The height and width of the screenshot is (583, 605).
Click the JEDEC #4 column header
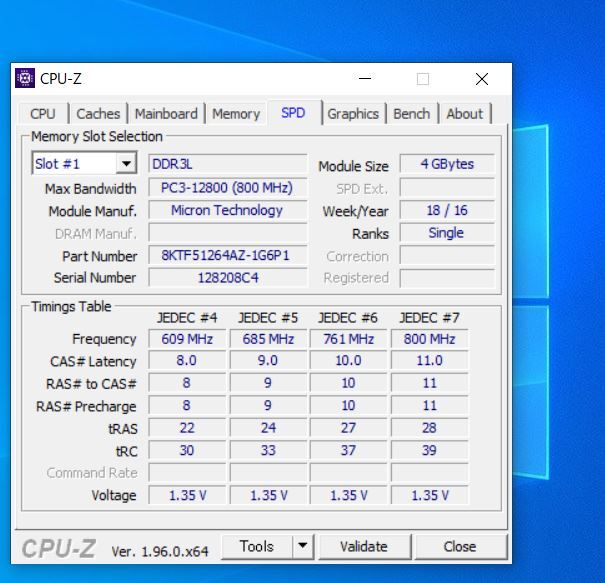point(187,318)
